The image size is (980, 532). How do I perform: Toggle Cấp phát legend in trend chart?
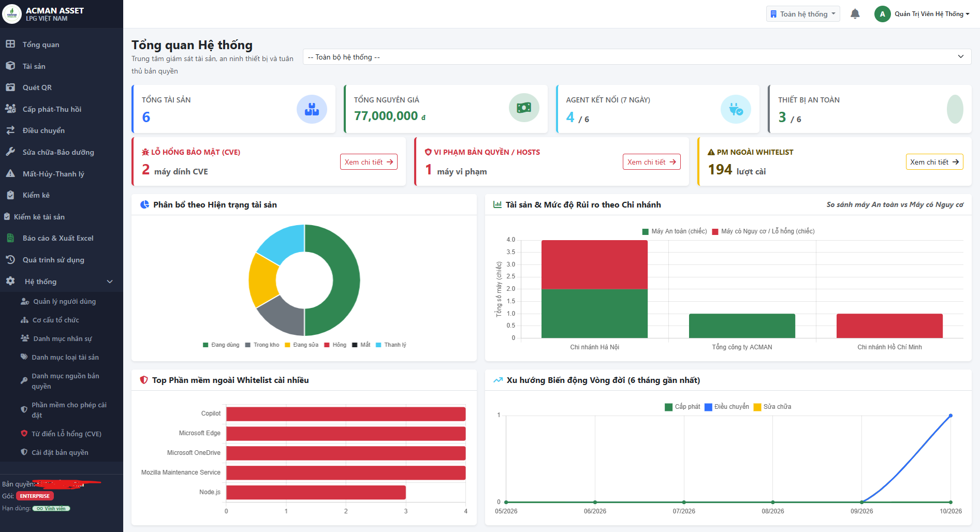[682, 407]
